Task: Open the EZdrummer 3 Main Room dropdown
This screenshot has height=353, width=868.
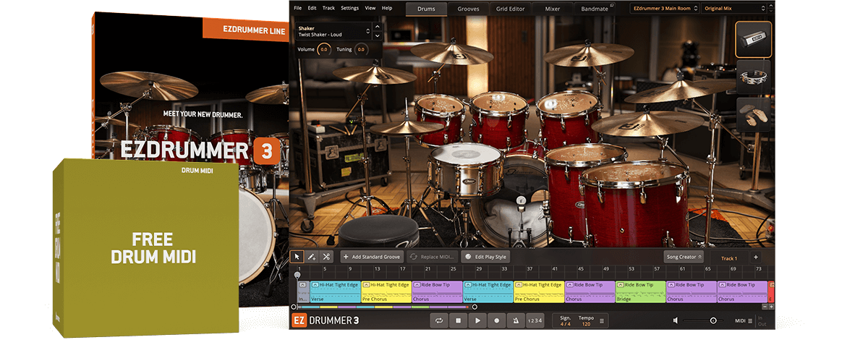Action: coord(663,8)
